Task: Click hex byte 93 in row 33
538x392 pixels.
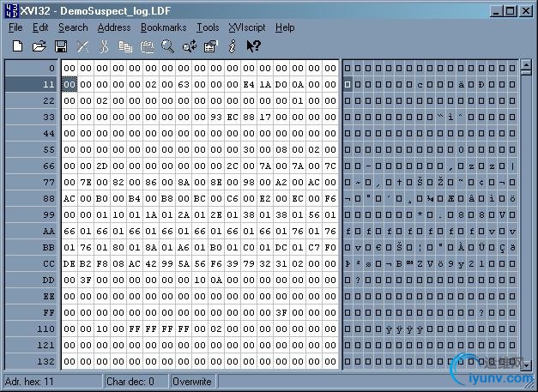Action: [x=216, y=117]
